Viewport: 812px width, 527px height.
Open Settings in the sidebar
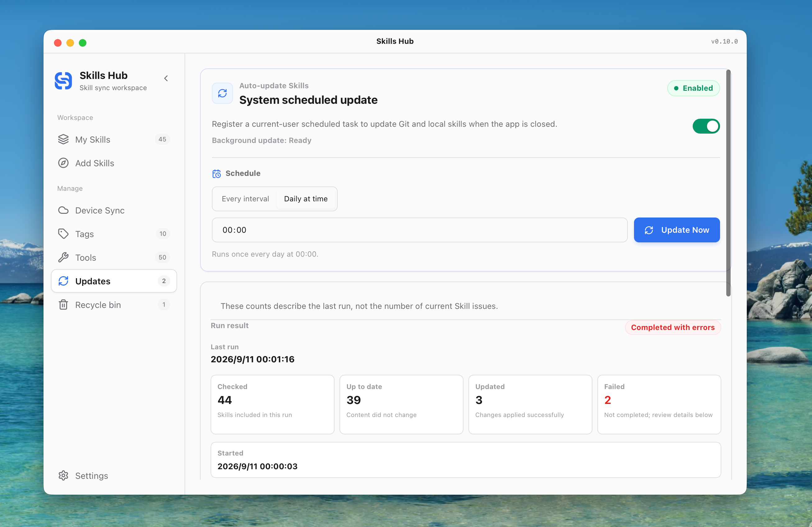click(114, 475)
